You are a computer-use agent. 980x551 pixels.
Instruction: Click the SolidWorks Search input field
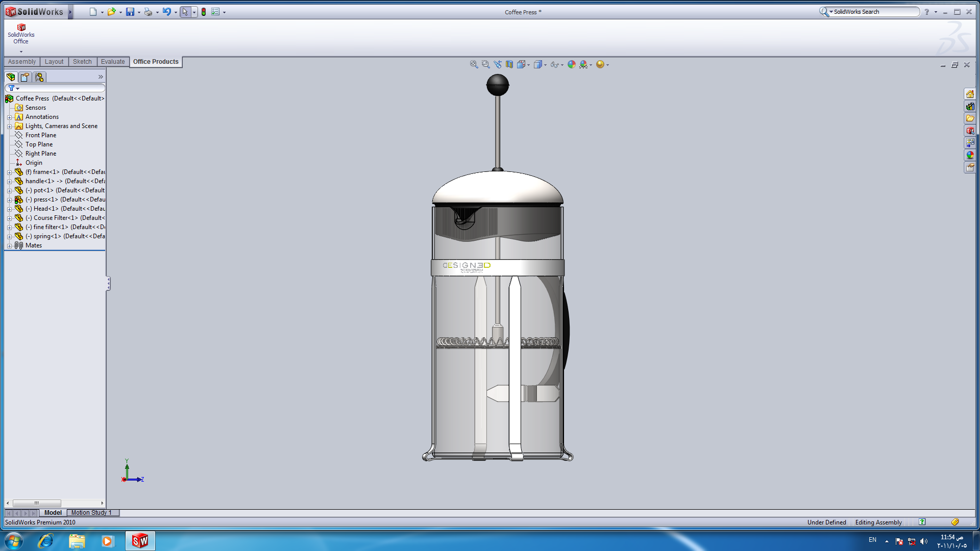click(x=874, y=12)
